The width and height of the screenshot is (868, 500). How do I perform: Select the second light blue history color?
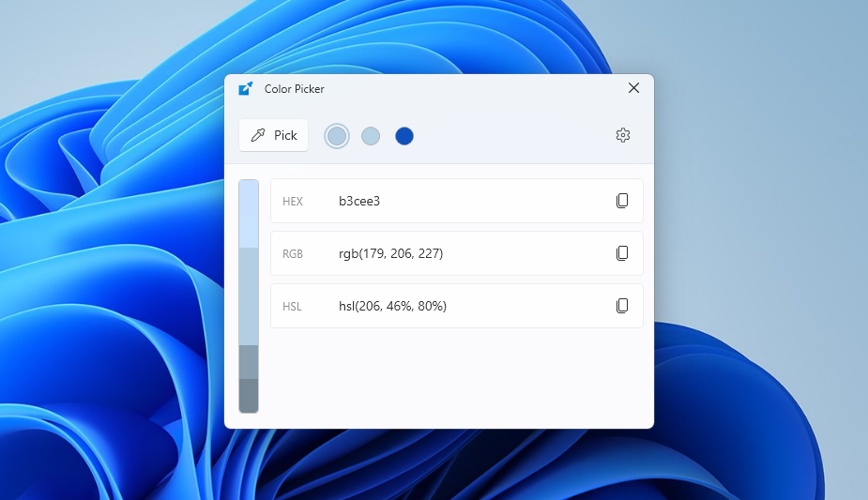click(x=371, y=136)
